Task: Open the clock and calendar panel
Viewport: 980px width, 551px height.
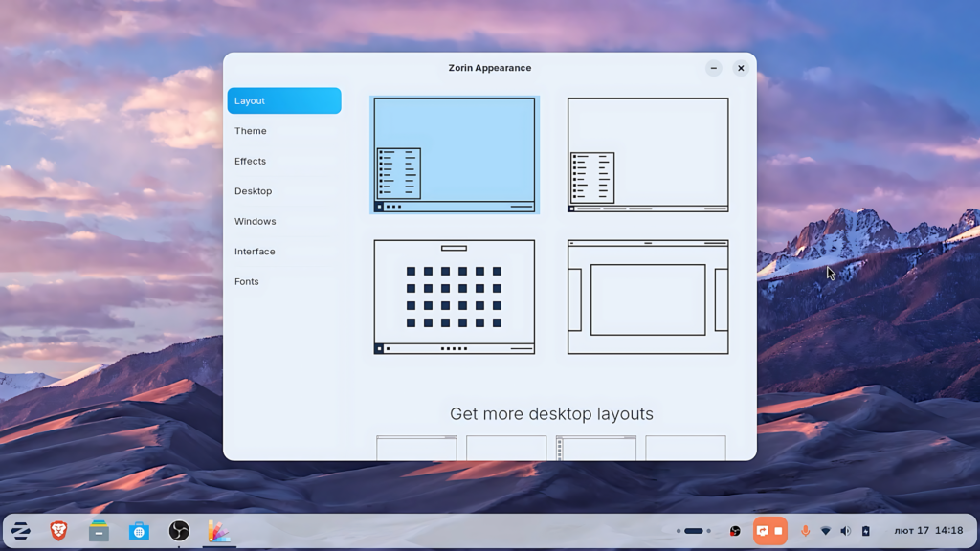Action: click(x=928, y=530)
